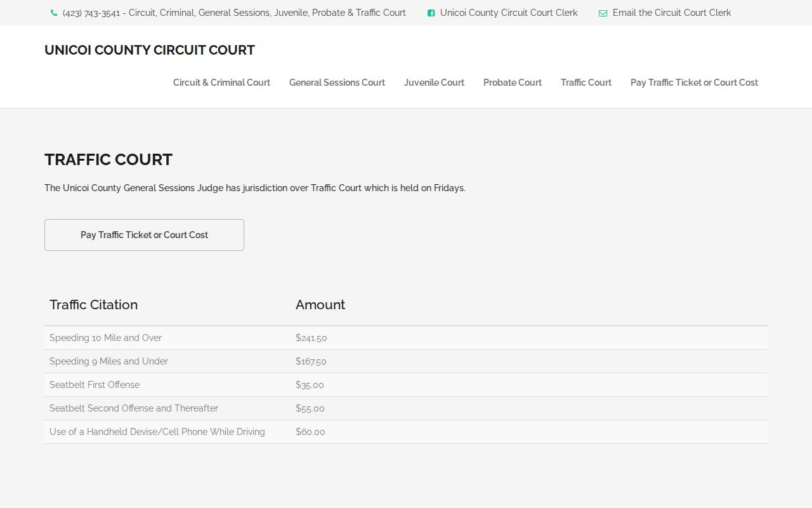Click the $35.00 amount

point(310,385)
